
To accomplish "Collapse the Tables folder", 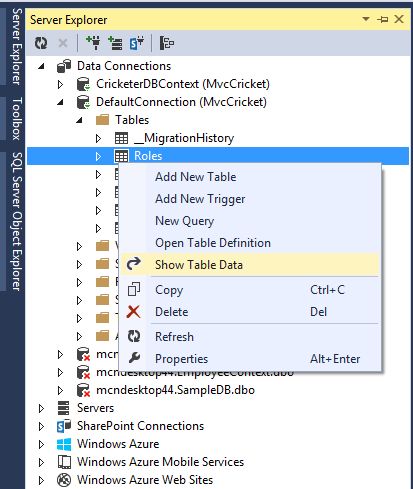I will pyautogui.click(x=79, y=120).
